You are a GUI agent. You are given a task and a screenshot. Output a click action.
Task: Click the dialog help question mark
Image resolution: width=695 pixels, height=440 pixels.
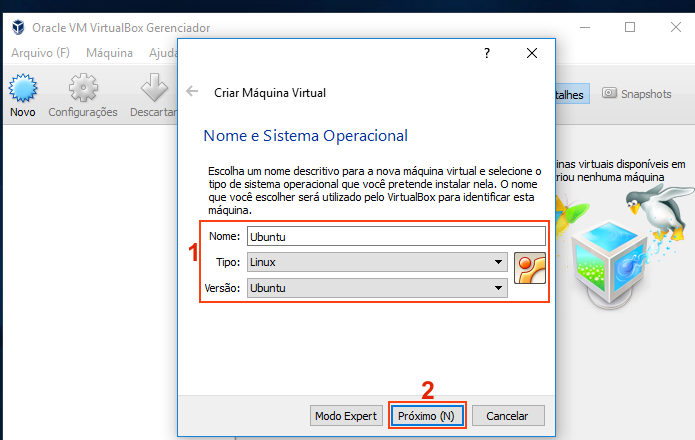(487, 53)
